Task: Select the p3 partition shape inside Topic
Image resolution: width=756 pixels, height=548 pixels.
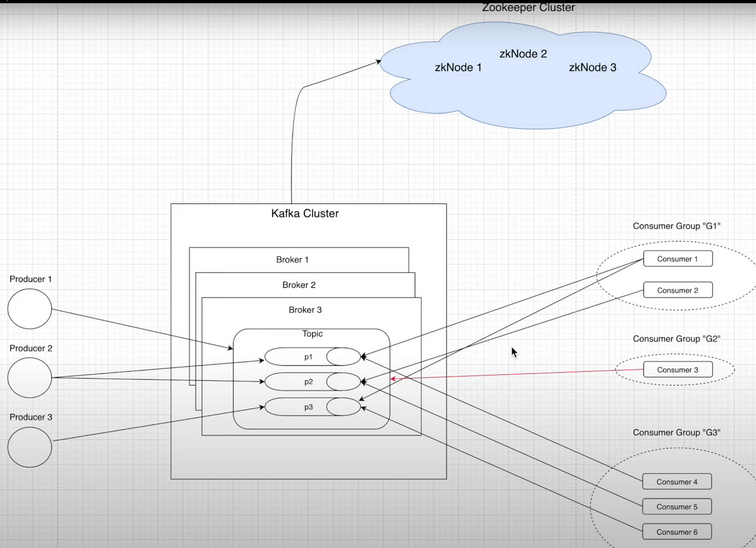Action: (x=307, y=407)
